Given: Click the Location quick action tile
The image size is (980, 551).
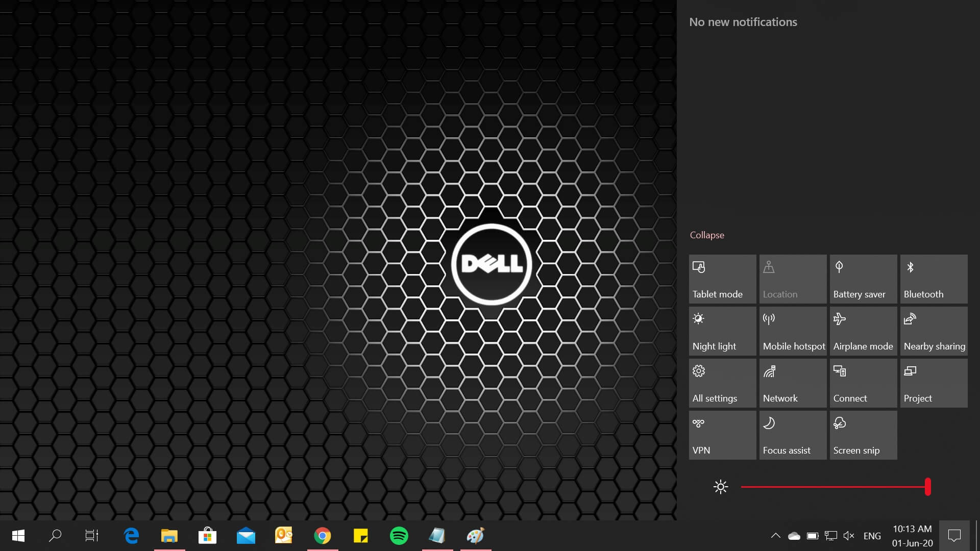Looking at the screenshot, I should pyautogui.click(x=793, y=279).
